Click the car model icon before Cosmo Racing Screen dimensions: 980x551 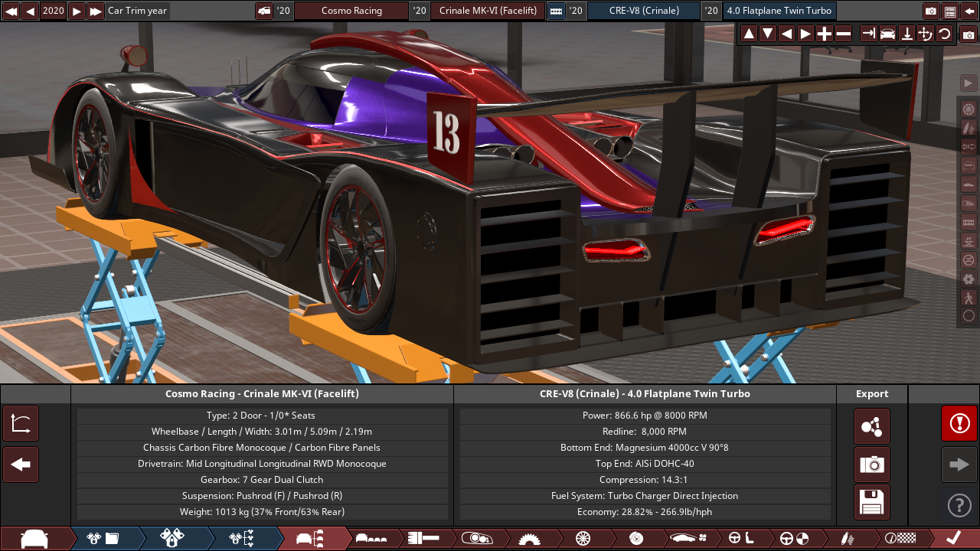(x=263, y=11)
